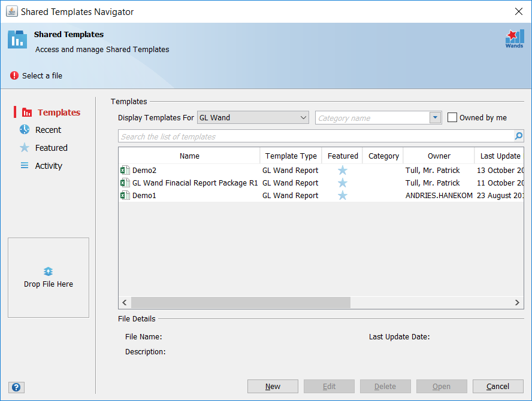Enable the Owned by me checkbox

[452, 118]
